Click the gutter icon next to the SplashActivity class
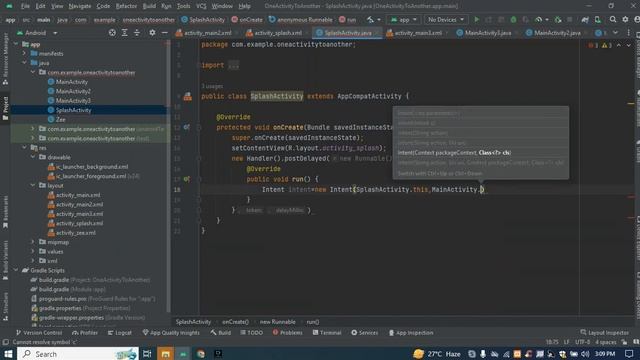640x360 pixels. [x=187, y=96]
